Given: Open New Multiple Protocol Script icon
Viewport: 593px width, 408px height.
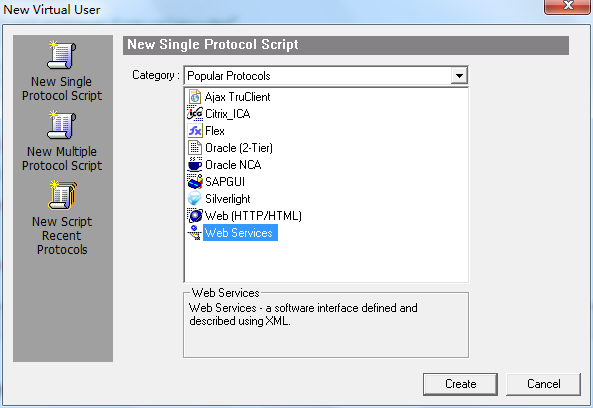Looking at the screenshot, I should tap(62, 125).
